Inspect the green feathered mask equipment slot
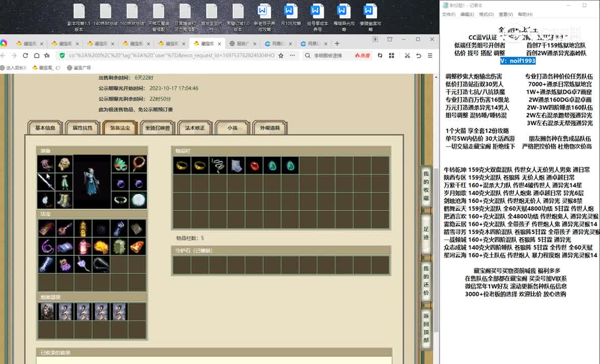The height and width of the screenshot is (364, 600). point(120,164)
